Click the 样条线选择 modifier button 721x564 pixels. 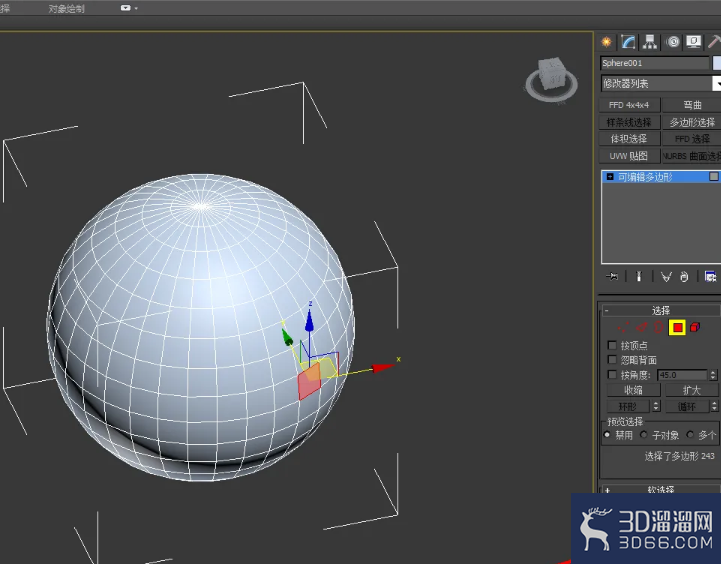[x=629, y=122]
